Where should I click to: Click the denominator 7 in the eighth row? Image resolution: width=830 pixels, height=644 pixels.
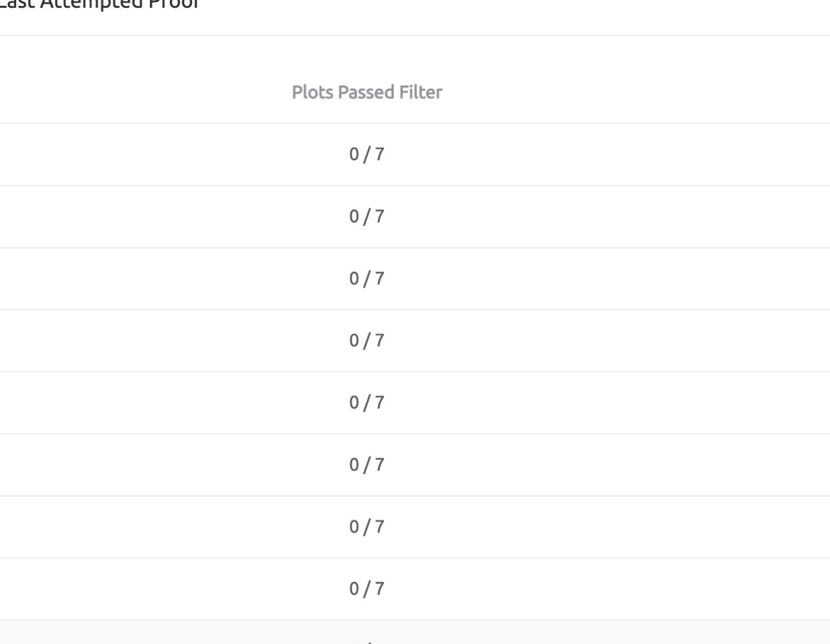(380, 589)
